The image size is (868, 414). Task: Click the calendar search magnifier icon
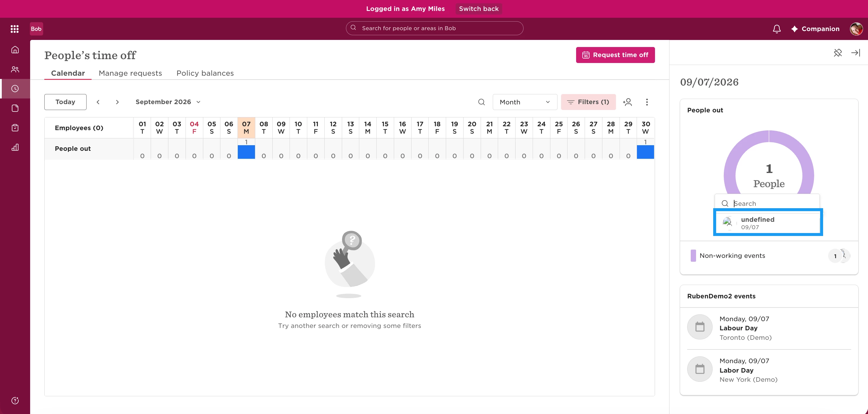[x=482, y=102]
